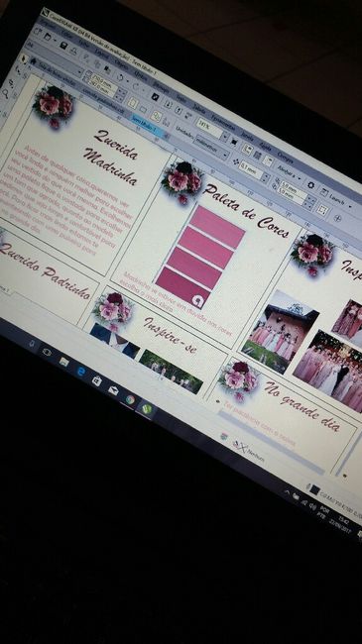The image size is (362, 644).
Task: Click the home icon of welcome screen tab
Action: 34,62
